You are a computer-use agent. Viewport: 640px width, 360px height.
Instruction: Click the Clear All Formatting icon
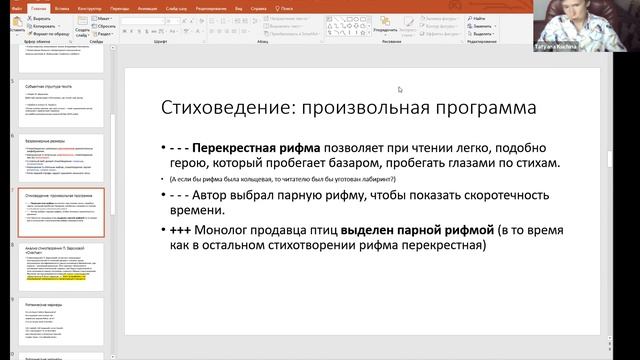pyautogui.click(x=202, y=21)
